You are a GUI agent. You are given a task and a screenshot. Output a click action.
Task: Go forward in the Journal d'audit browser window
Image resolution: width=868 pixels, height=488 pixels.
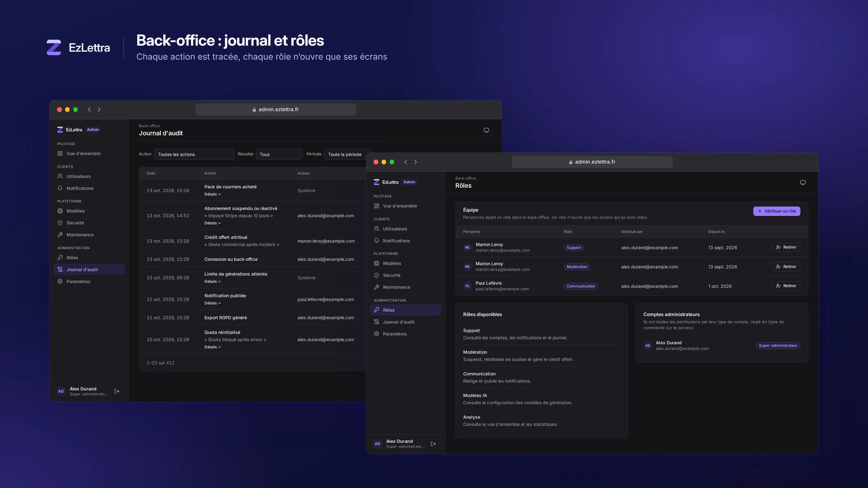99,109
